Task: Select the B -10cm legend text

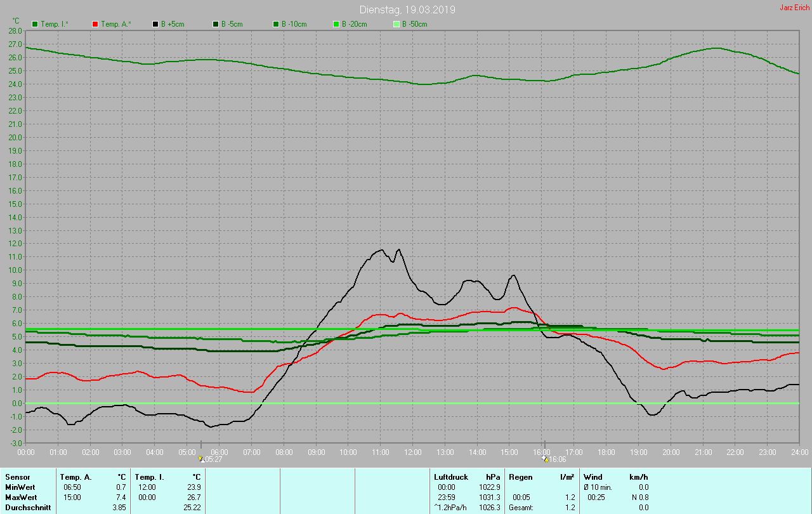Action: (x=294, y=24)
